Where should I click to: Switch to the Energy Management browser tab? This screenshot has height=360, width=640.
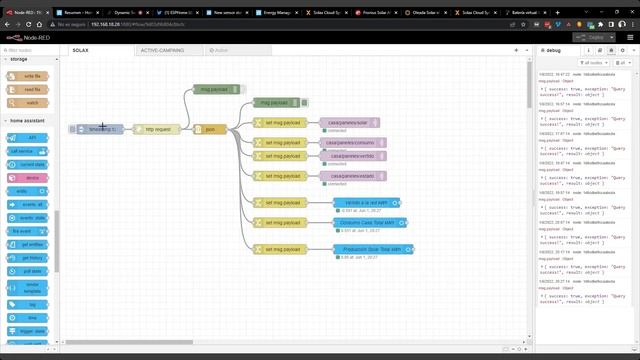pos(277,13)
